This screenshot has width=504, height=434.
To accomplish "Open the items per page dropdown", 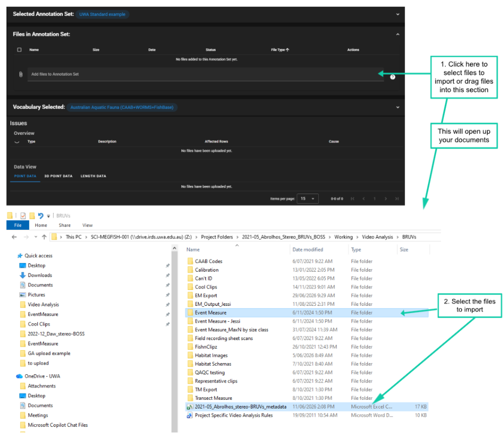I will point(308,199).
